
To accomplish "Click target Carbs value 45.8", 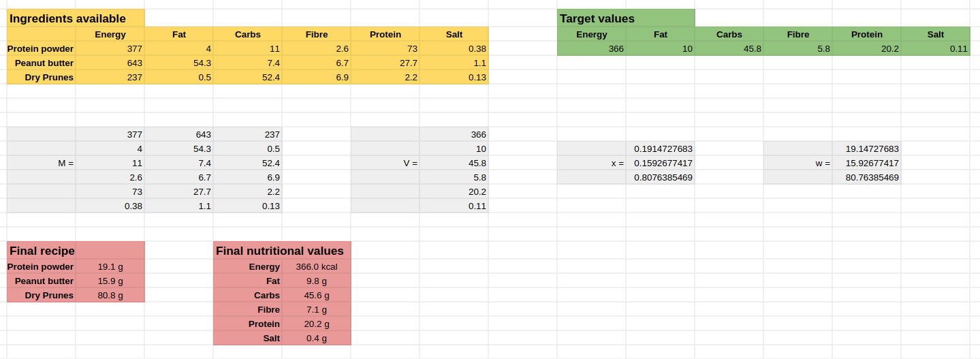I will click(729, 48).
